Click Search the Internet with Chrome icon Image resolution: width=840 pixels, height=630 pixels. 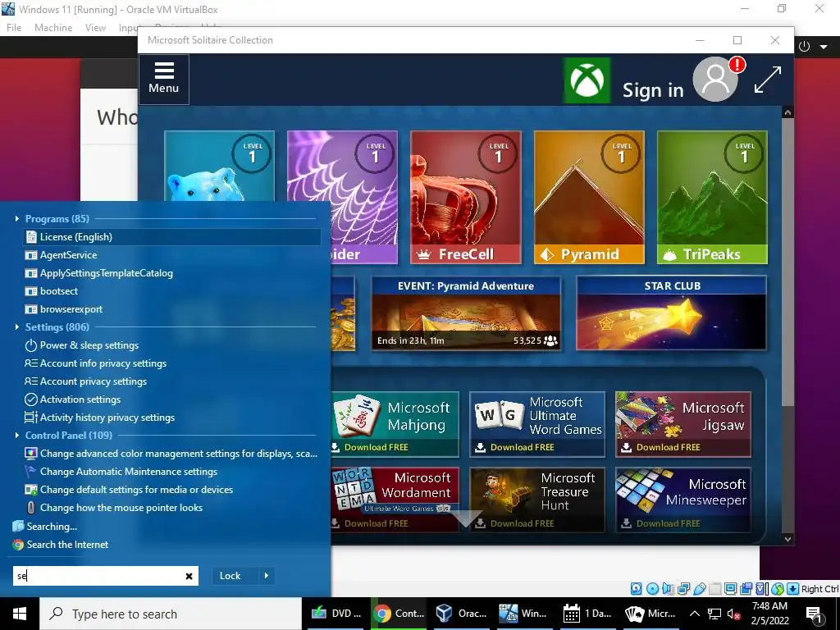(60, 545)
